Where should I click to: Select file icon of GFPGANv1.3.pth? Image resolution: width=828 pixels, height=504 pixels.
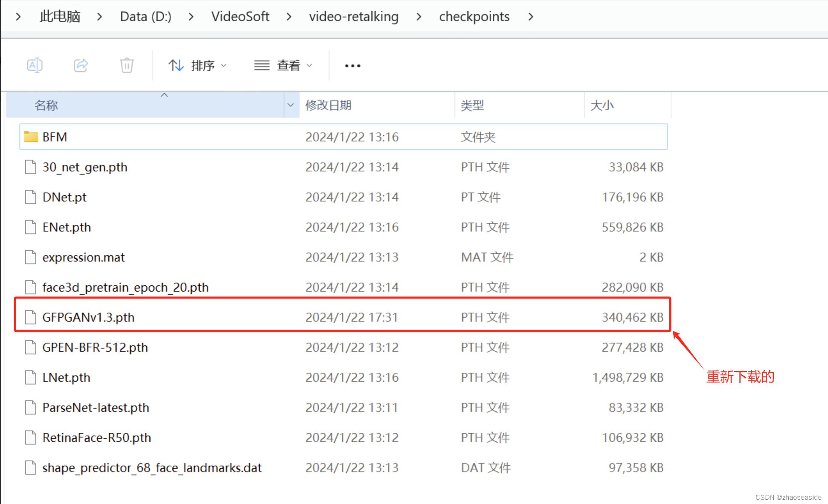[31, 317]
